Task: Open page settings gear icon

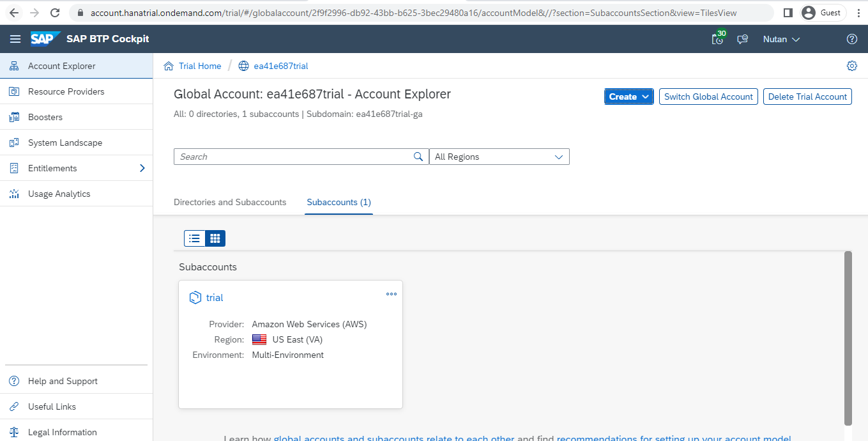Action: coord(851,66)
